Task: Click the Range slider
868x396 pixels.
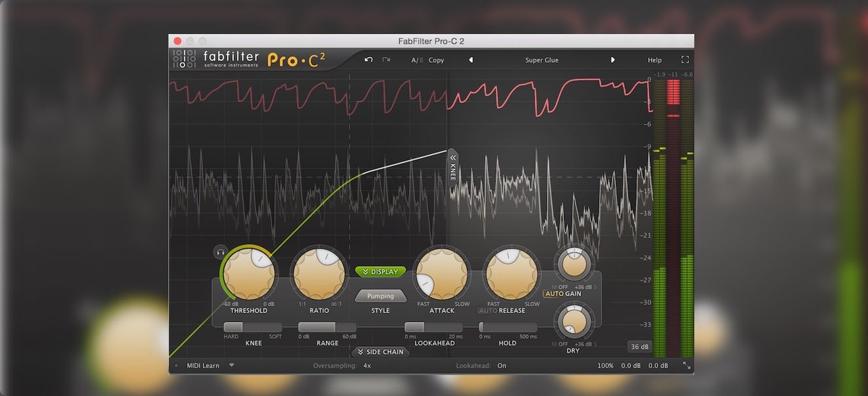Action: pos(327,327)
